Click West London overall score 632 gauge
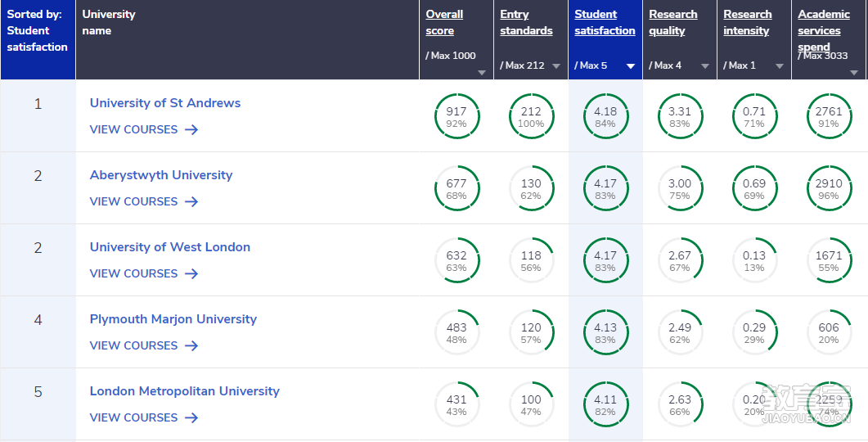 point(456,260)
